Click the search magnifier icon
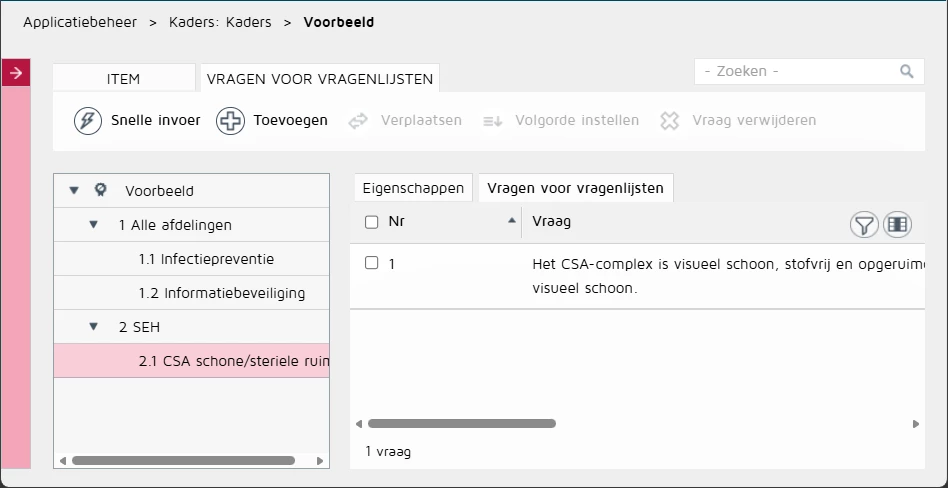The image size is (948, 488). coord(906,71)
